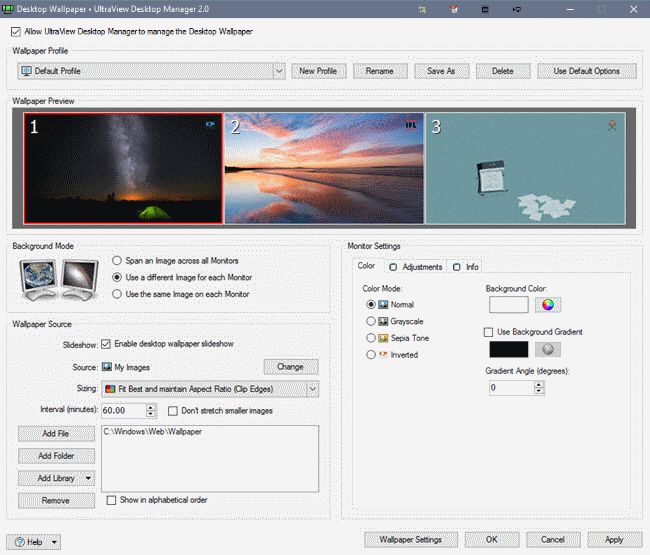The height and width of the screenshot is (555, 650).
Task: Click the monitor icon in Default Profile combo
Action: pyautogui.click(x=27, y=71)
